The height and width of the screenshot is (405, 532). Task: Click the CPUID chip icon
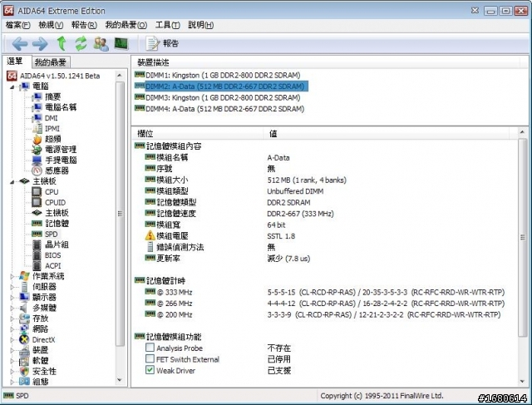37,202
